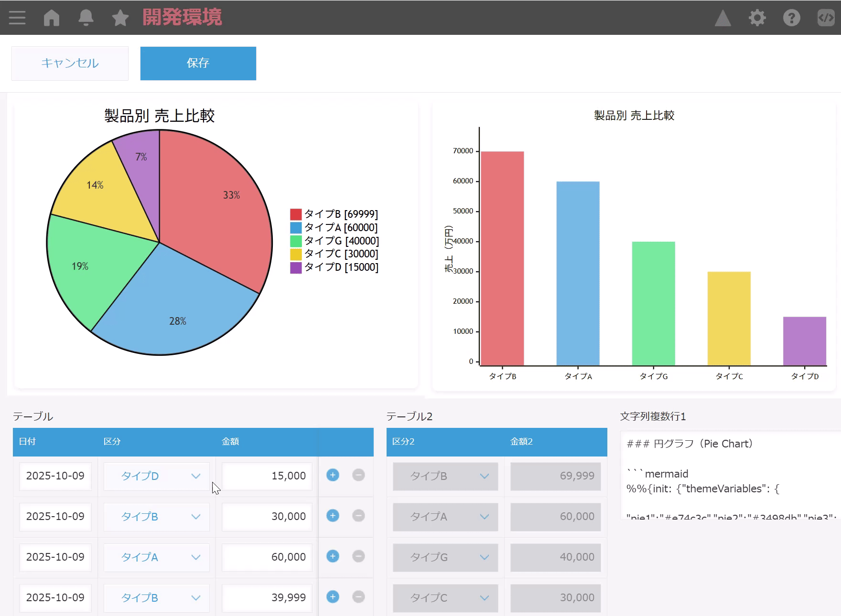
Task: Click the triangle icon in header
Action: point(722,18)
